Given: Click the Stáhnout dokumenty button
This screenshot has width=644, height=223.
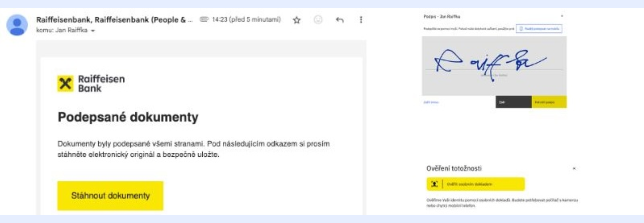Looking at the screenshot, I should tap(110, 196).
